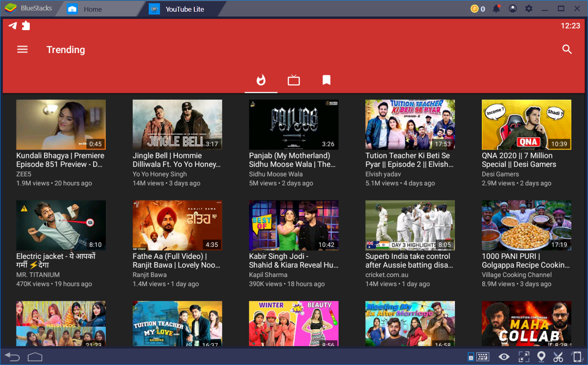Click the Sidhu Moose Wala channel name

(x=276, y=174)
